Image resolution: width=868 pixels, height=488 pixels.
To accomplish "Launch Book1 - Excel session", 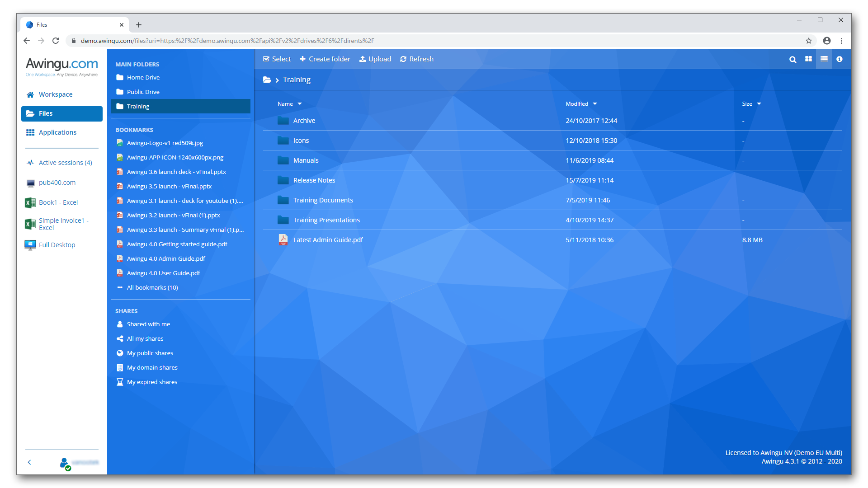I will click(x=58, y=202).
